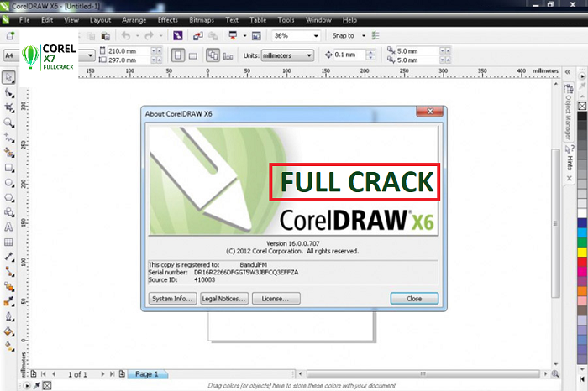This screenshot has width=588, height=391.
Task: Create a new document from toolbar
Action: (x=10, y=36)
